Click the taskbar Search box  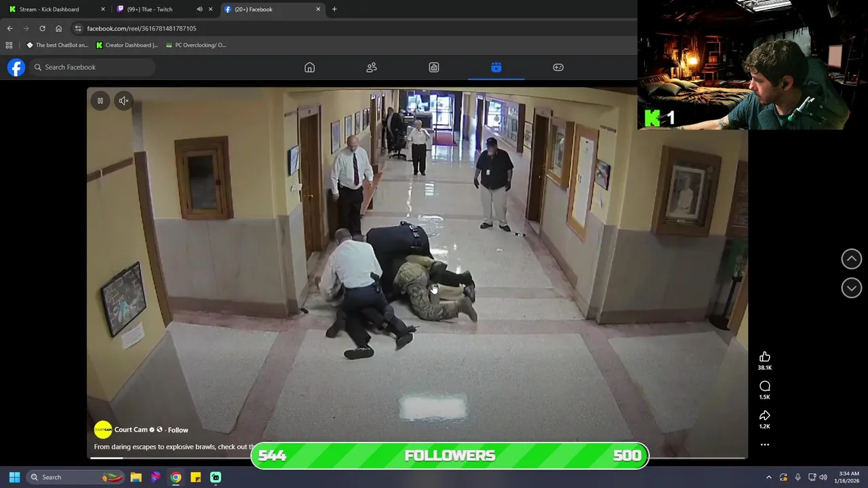(77, 477)
